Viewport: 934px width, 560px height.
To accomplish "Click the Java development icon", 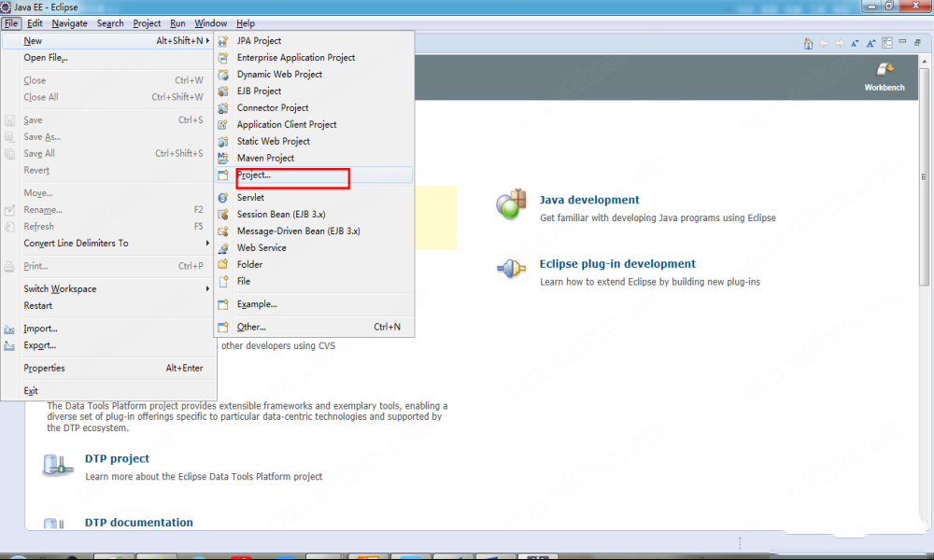I will (511, 205).
